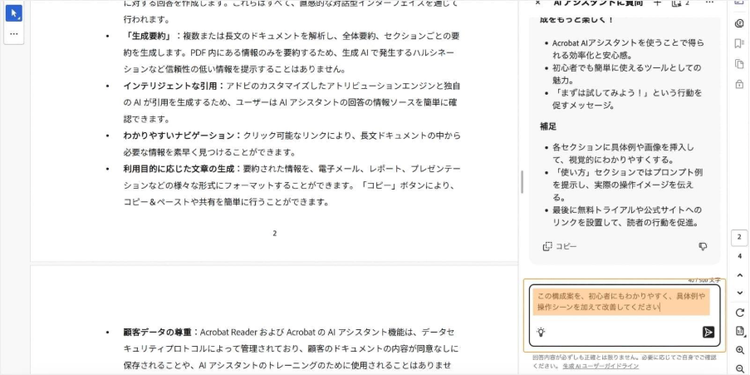Open AI Assistant panel more options menu
The height and width of the screenshot is (375, 750).
click(x=709, y=3)
